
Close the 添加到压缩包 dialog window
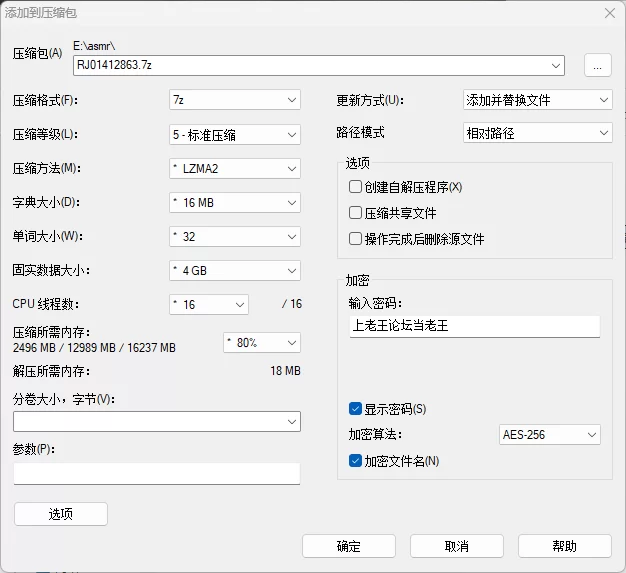(x=610, y=13)
